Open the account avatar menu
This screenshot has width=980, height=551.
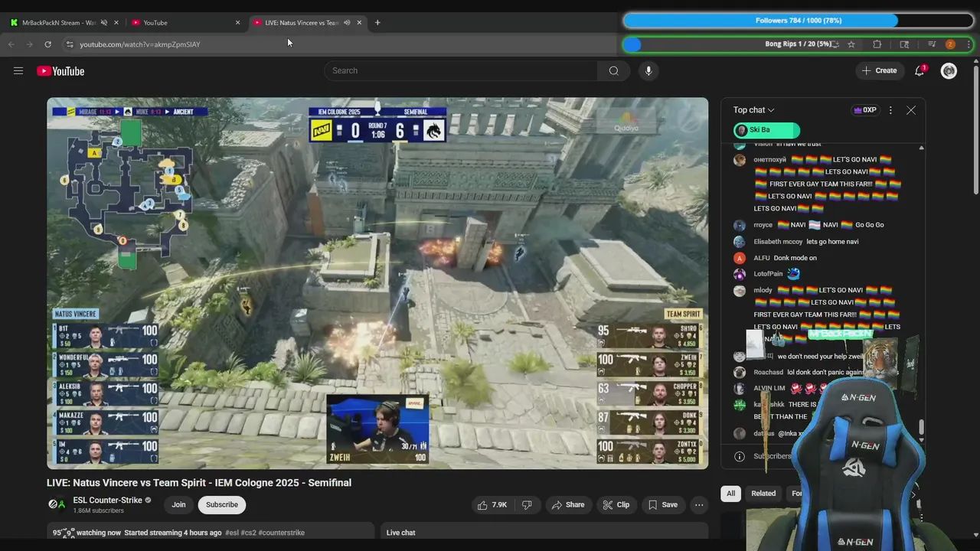point(949,70)
